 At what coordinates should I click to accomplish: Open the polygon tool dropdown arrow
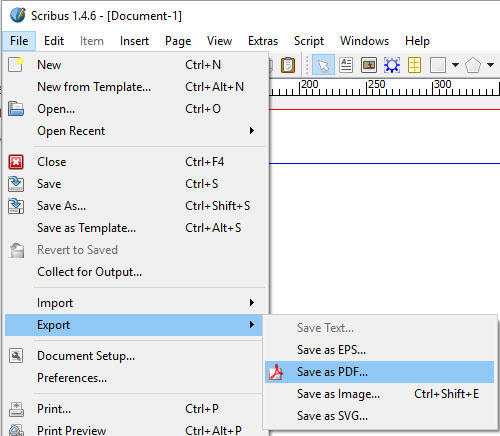click(490, 65)
